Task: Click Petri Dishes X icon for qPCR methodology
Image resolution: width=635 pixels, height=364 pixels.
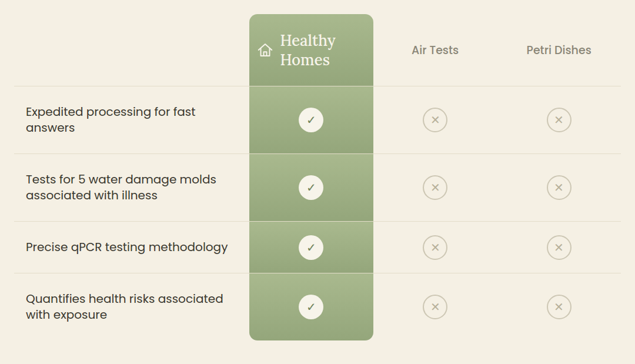Action: pyautogui.click(x=559, y=248)
